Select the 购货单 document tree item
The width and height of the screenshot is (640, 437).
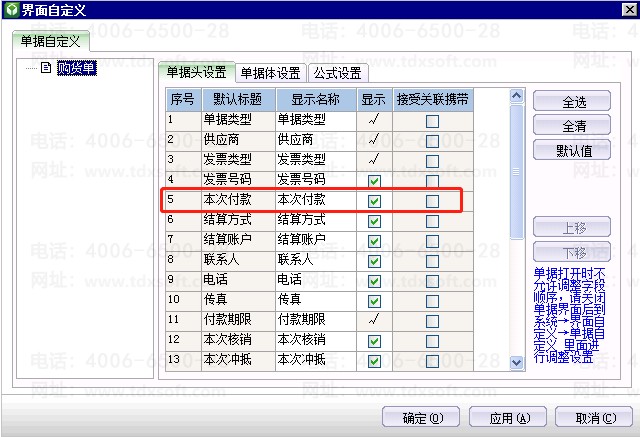[76, 69]
